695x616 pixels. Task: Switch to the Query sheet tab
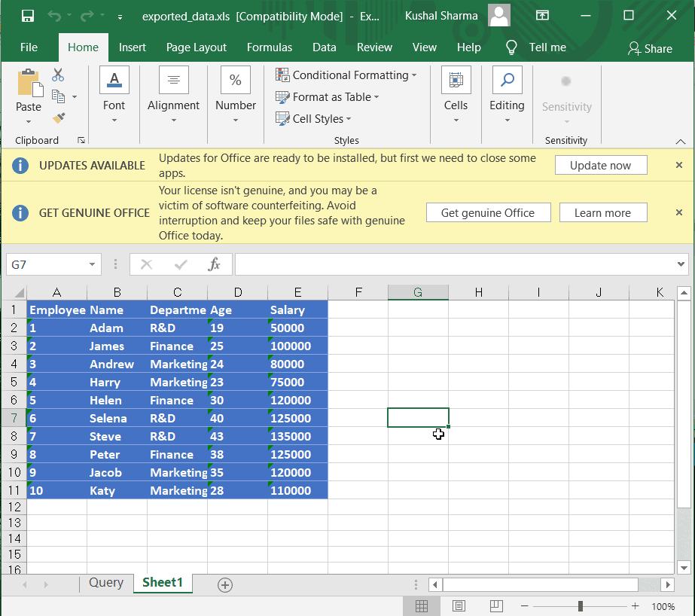(106, 582)
